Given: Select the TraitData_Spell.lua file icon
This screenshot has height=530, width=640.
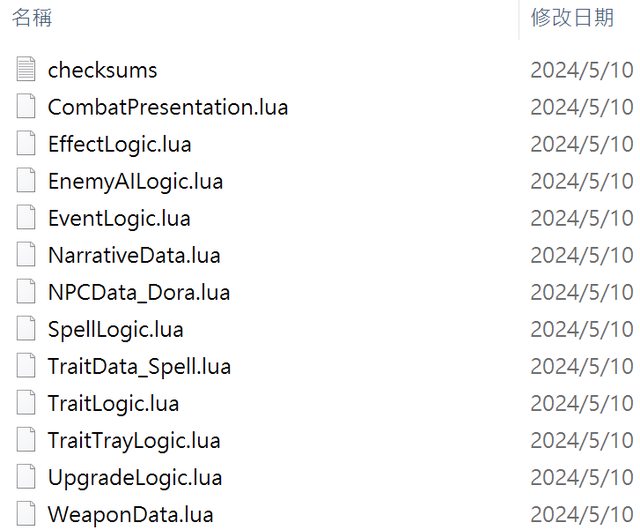Looking at the screenshot, I should tap(26, 365).
